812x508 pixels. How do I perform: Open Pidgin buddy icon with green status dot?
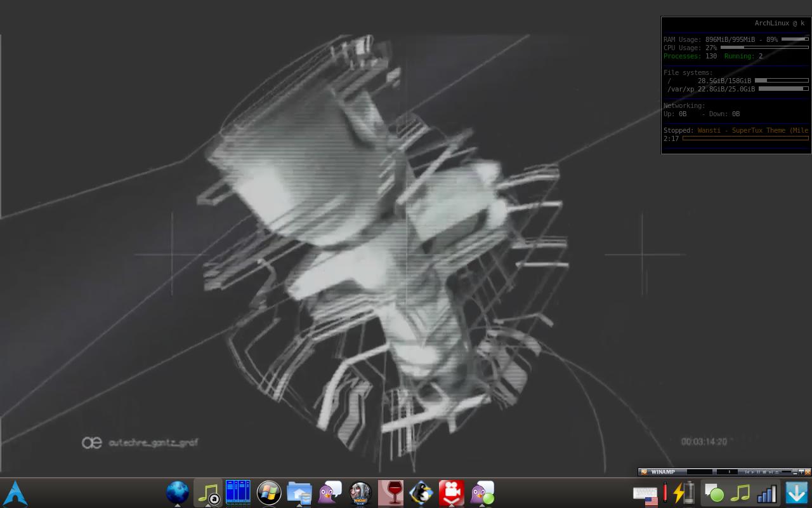[x=482, y=493]
